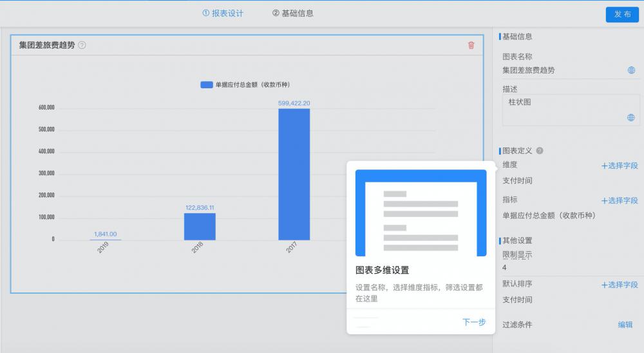Switch to the 报表设计 step tab
This screenshot has width=644, height=353.
223,13
